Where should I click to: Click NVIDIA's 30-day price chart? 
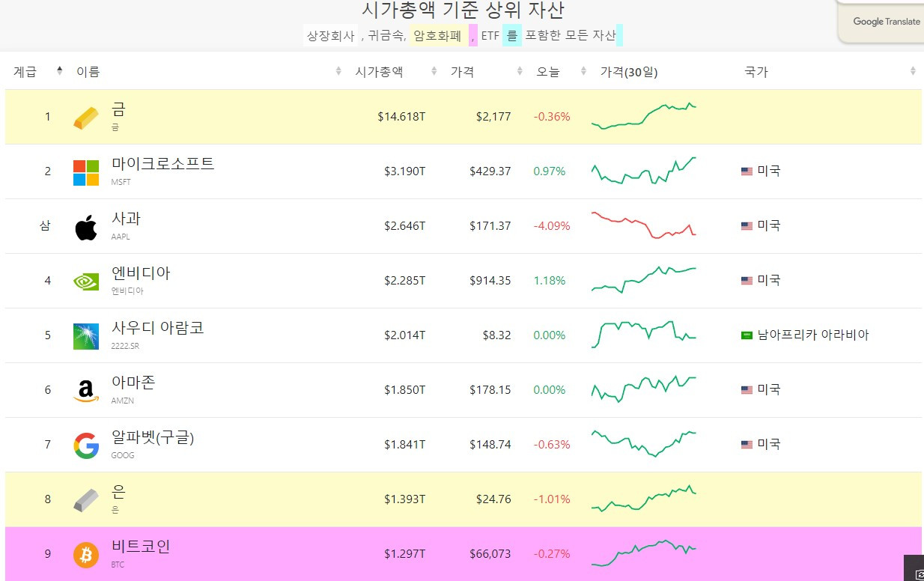coord(644,280)
